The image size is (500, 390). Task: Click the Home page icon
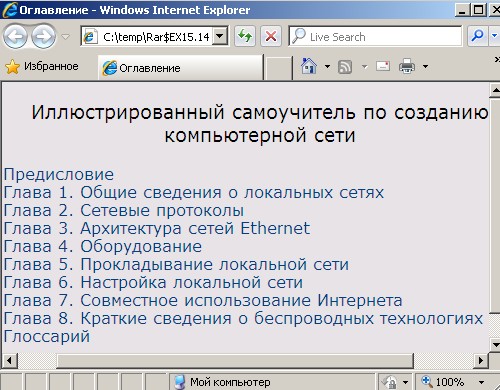click(x=309, y=66)
